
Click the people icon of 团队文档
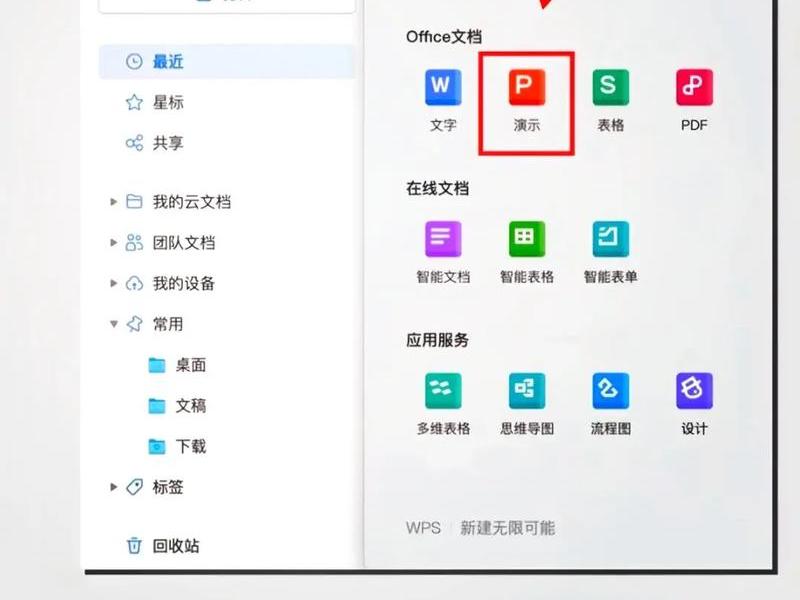click(x=134, y=242)
